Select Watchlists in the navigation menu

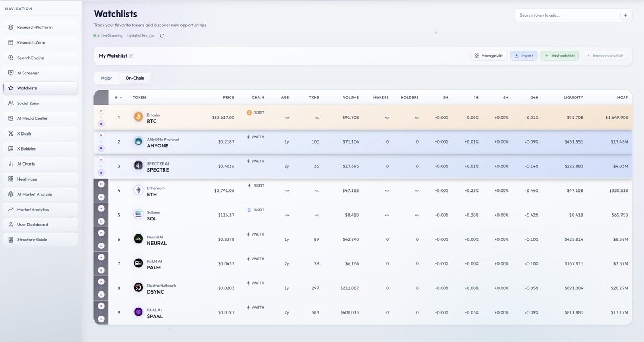[26, 87]
